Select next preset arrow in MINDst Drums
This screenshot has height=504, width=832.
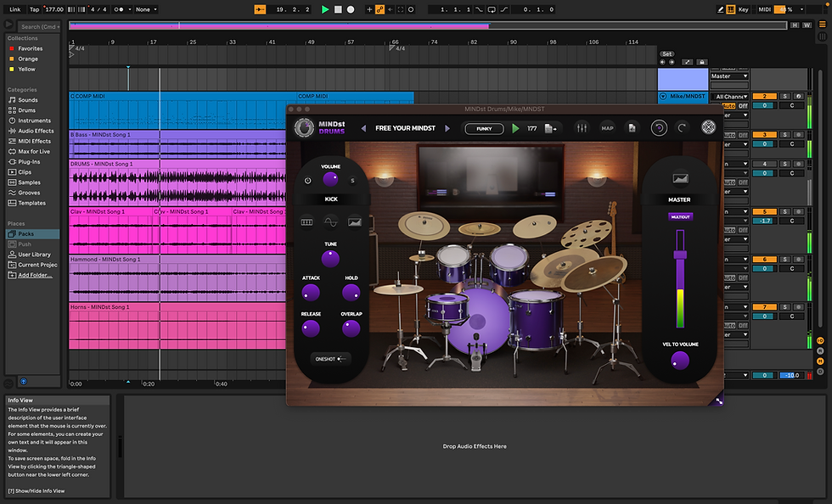[447, 128]
